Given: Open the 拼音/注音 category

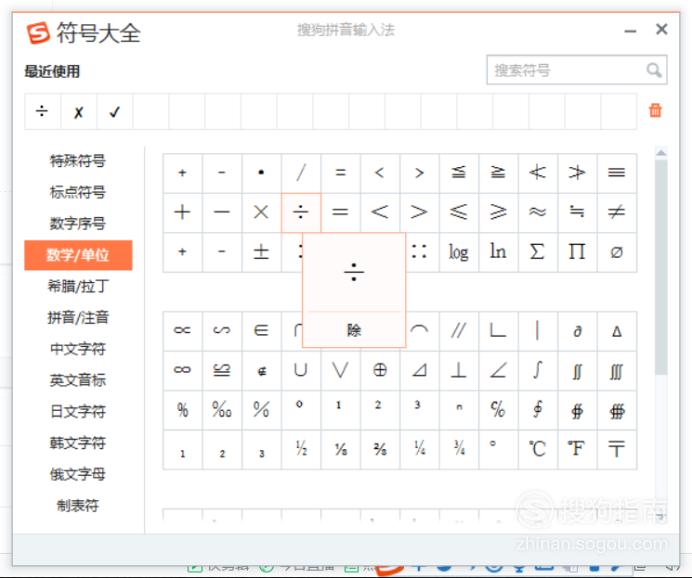Looking at the screenshot, I should tap(78, 318).
